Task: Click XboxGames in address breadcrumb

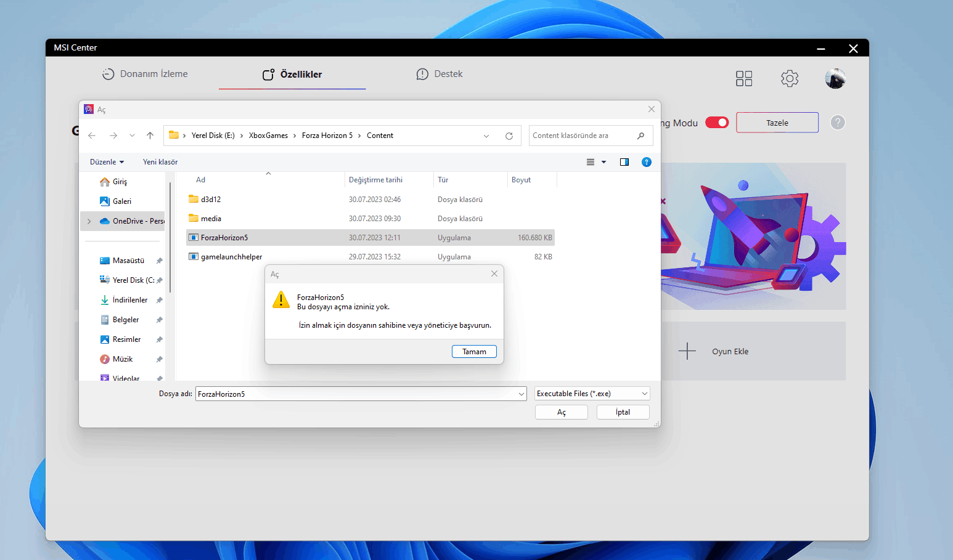Action: (x=268, y=136)
